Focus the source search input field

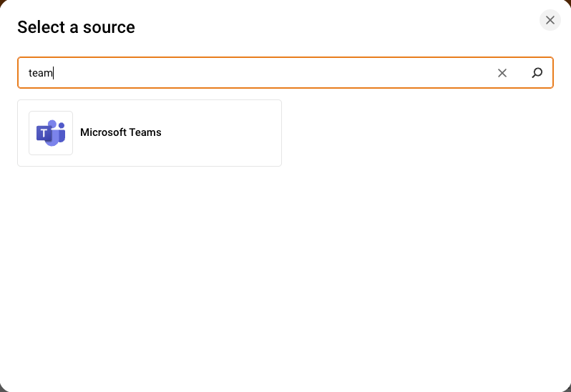tap(258, 73)
